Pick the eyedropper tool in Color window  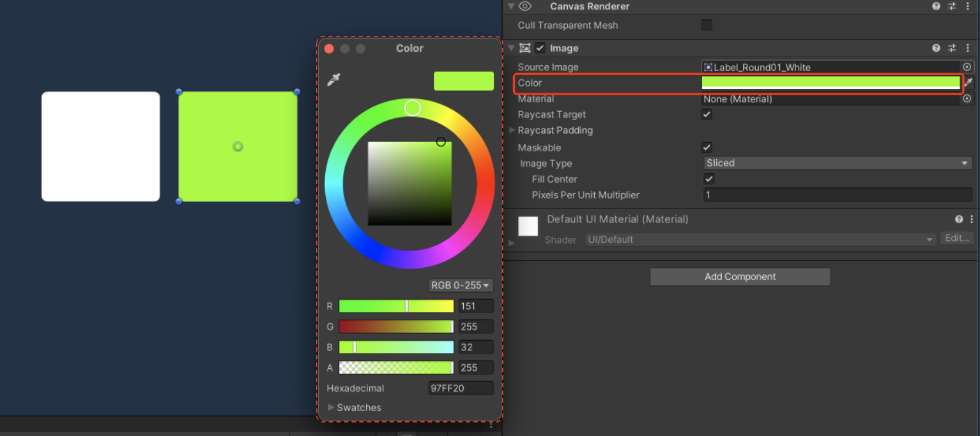[333, 80]
